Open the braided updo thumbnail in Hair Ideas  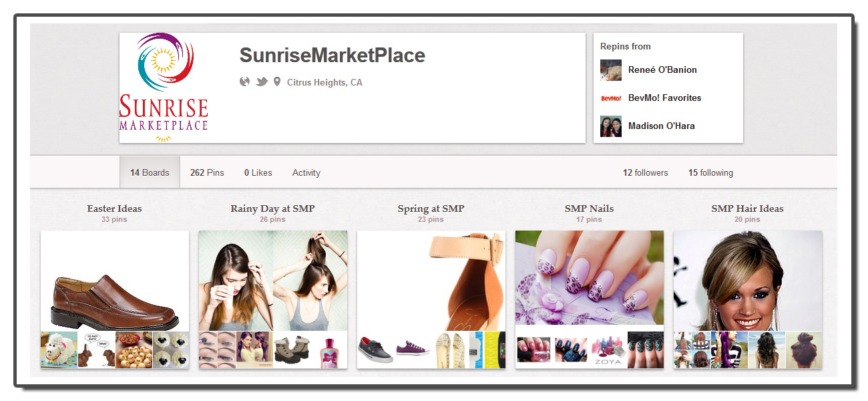(691, 350)
